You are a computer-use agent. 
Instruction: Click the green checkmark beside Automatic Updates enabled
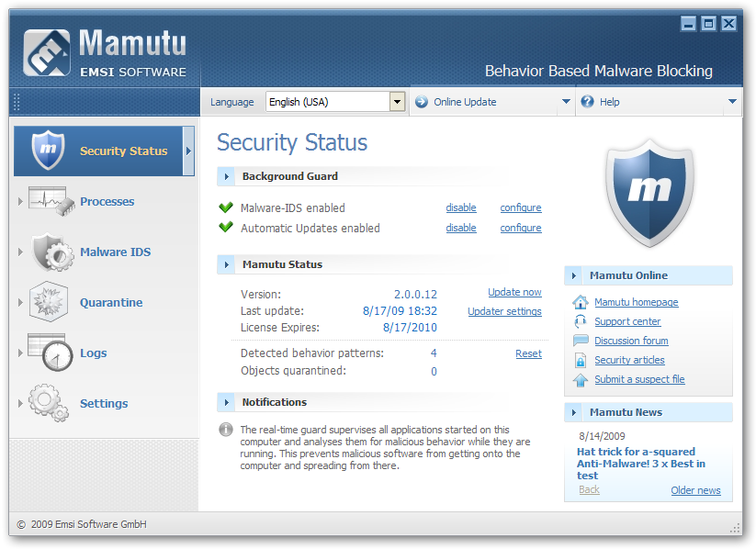coord(226,227)
